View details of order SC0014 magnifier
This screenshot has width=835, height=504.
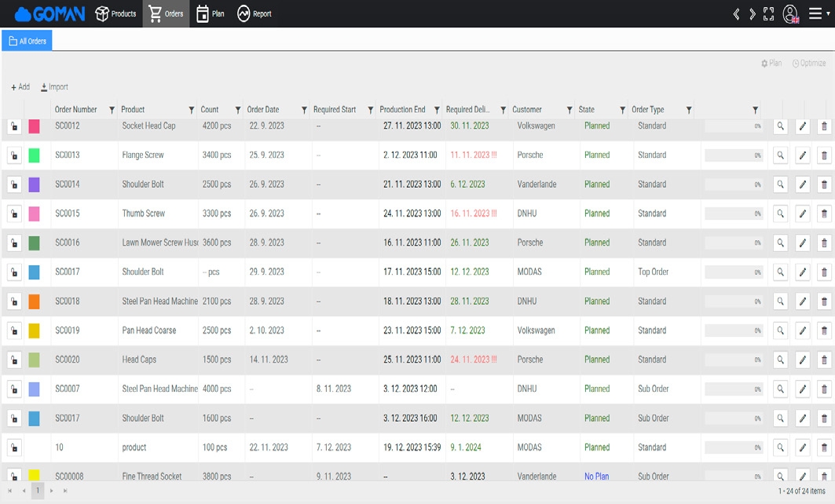[x=780, y=184]
